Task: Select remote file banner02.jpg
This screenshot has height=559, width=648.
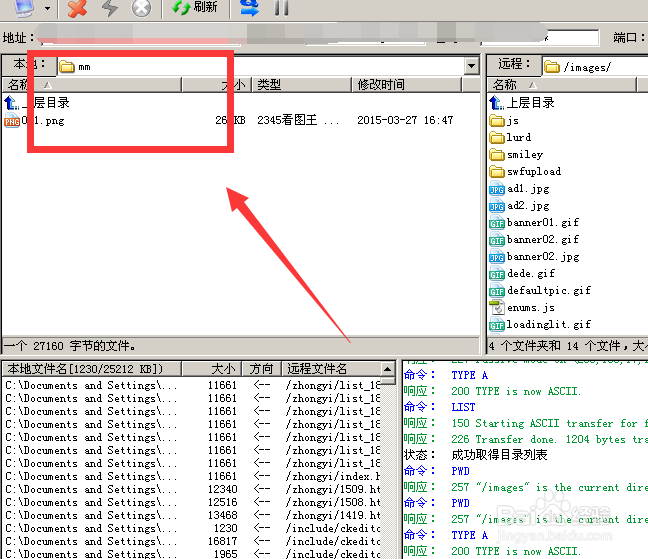Action: 534,257
